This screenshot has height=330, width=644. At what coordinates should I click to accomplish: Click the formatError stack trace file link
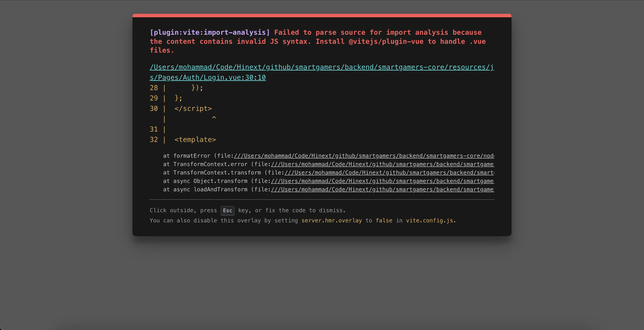[364, 156]
